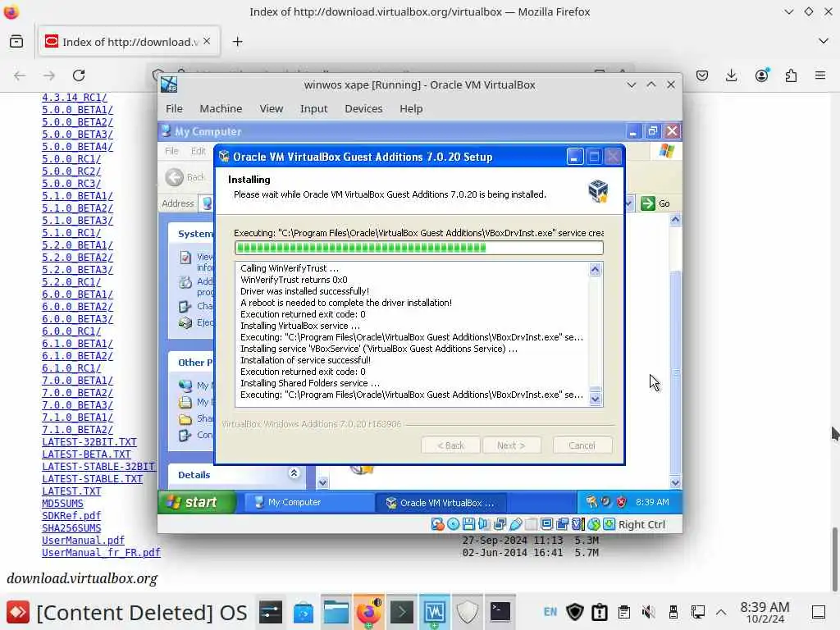Open the MD5SUMS link
Image resolution: width=840 pixels, height=630 pixels.
(x=62, y=504)
